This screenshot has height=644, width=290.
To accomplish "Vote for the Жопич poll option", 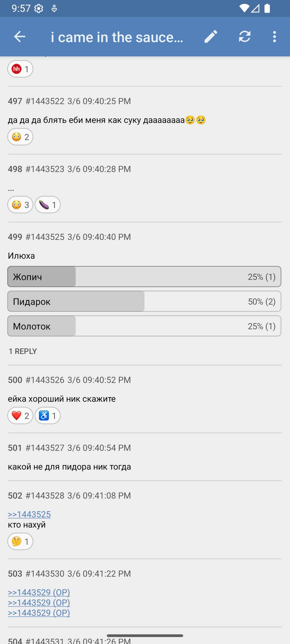I will 144,277.
